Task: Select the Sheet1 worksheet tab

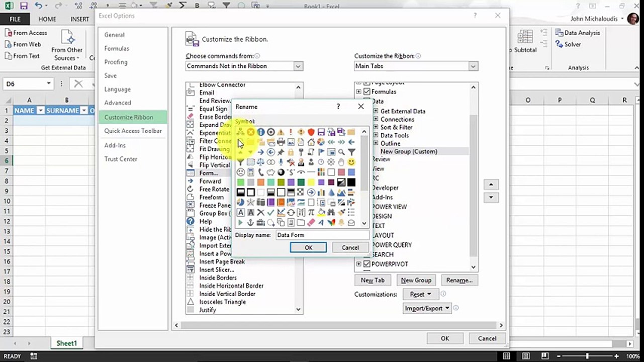Action: pyautogui.click(x=66, y=343)
